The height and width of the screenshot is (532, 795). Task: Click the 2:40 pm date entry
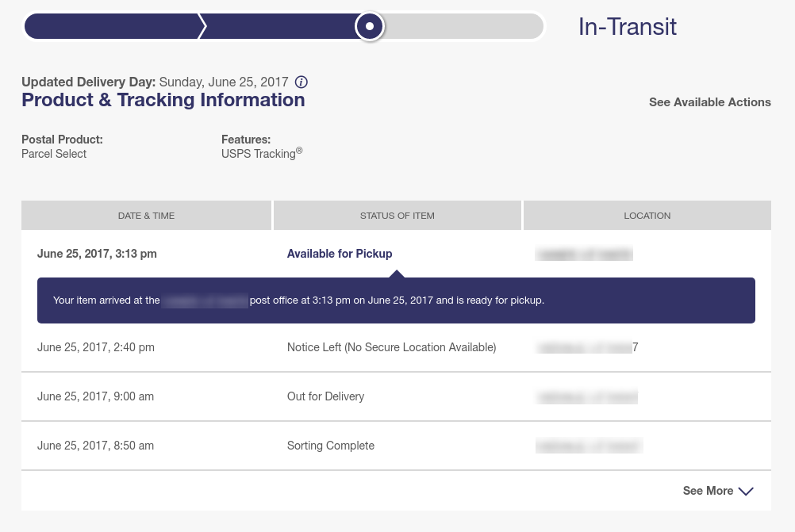[96, 347]
